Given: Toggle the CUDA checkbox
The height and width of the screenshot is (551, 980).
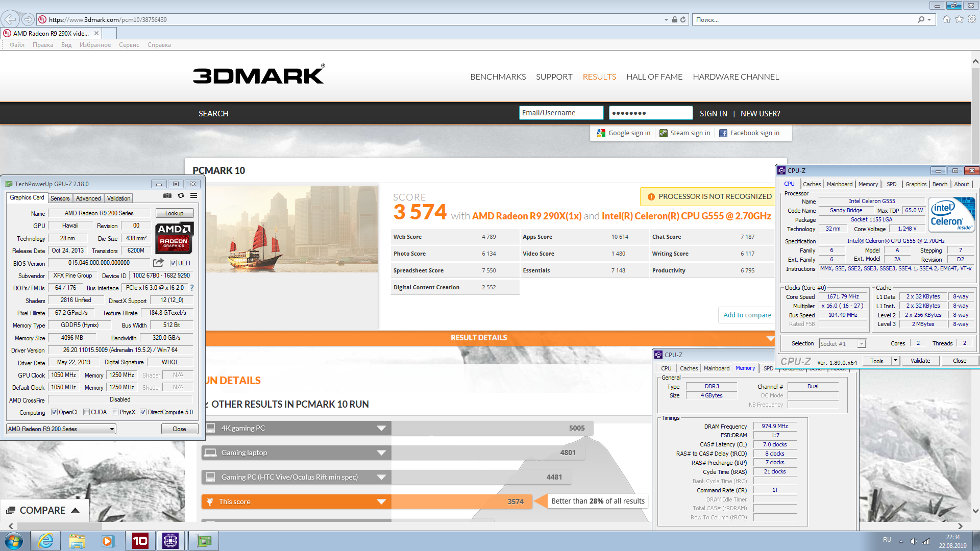Looking at the screenshot, I should [87, 412].
